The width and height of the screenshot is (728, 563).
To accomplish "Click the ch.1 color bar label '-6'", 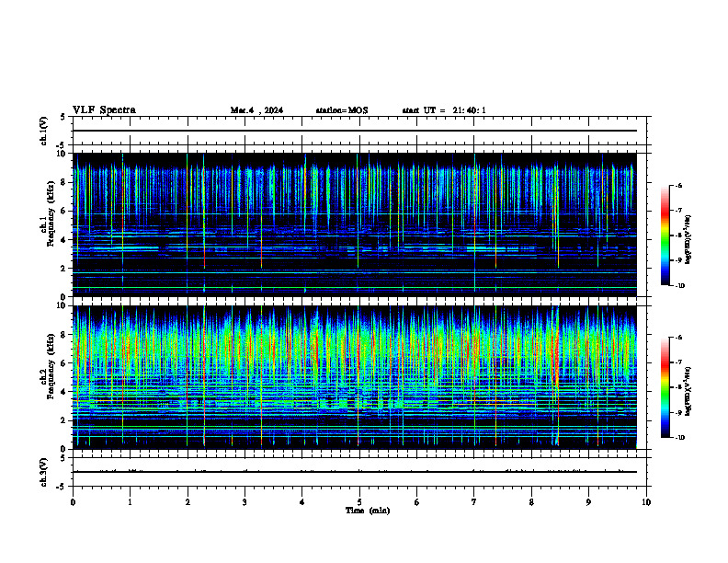I will pos(677,185).
